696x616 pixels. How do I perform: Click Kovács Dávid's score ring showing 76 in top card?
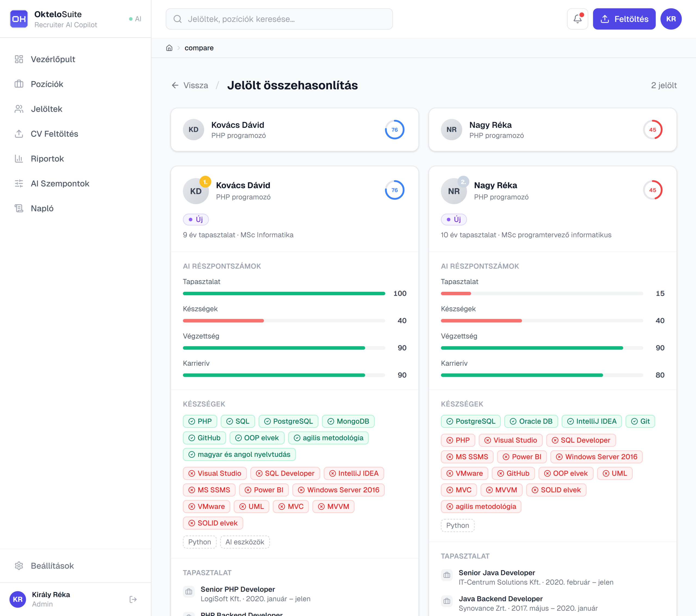[394, 129]
